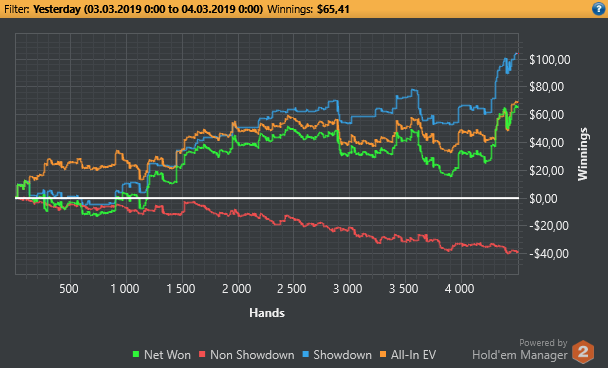608x368 pixels.
Task: Click the red Non Showdown line's end point
Action: [518, 252]
